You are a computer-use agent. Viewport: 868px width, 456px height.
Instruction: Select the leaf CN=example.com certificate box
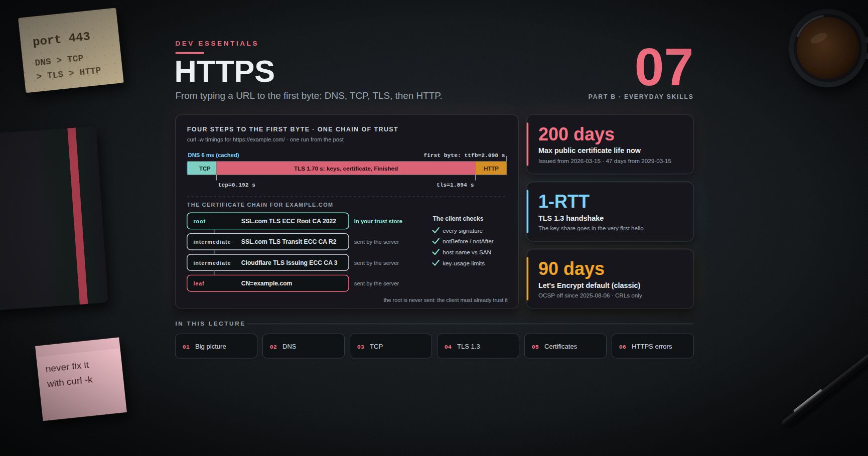coord(268,283)
